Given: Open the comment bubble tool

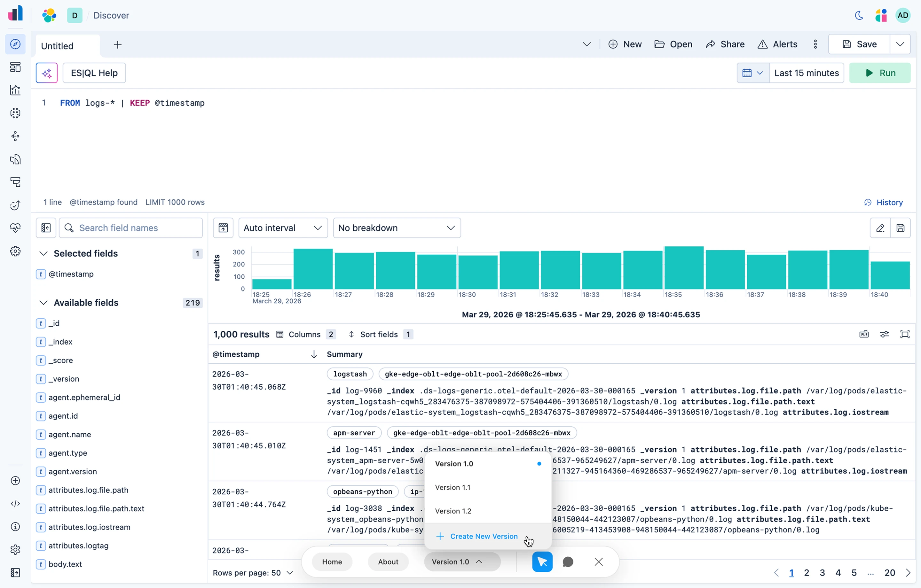Looking at the screenshot, I should 568,561.
